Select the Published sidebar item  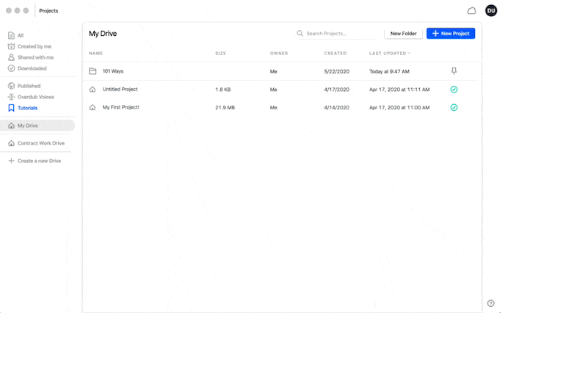(29, 86)
